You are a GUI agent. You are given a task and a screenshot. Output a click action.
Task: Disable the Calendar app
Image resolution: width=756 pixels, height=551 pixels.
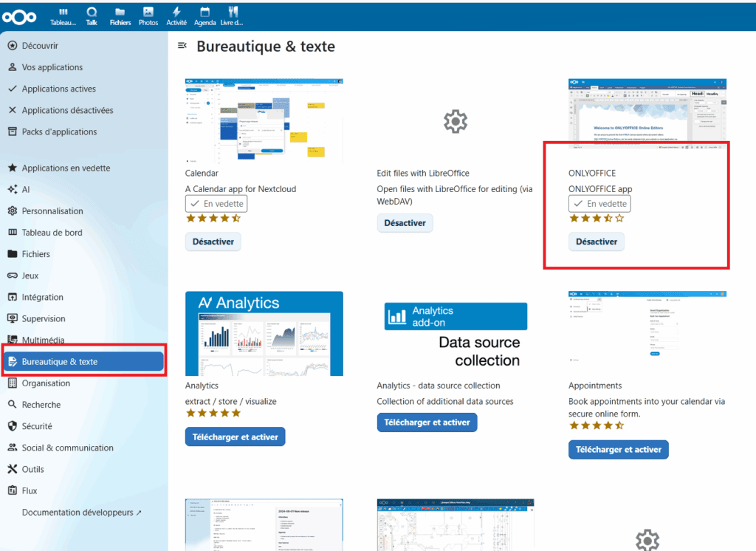click(x=213, y=242)
